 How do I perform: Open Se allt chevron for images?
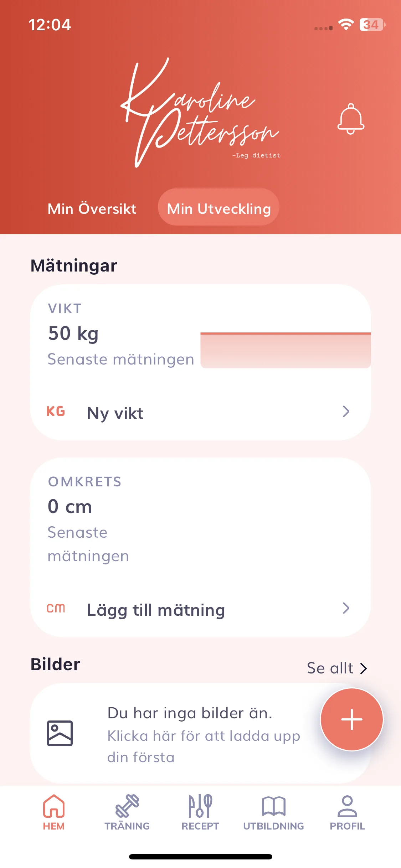363,668
